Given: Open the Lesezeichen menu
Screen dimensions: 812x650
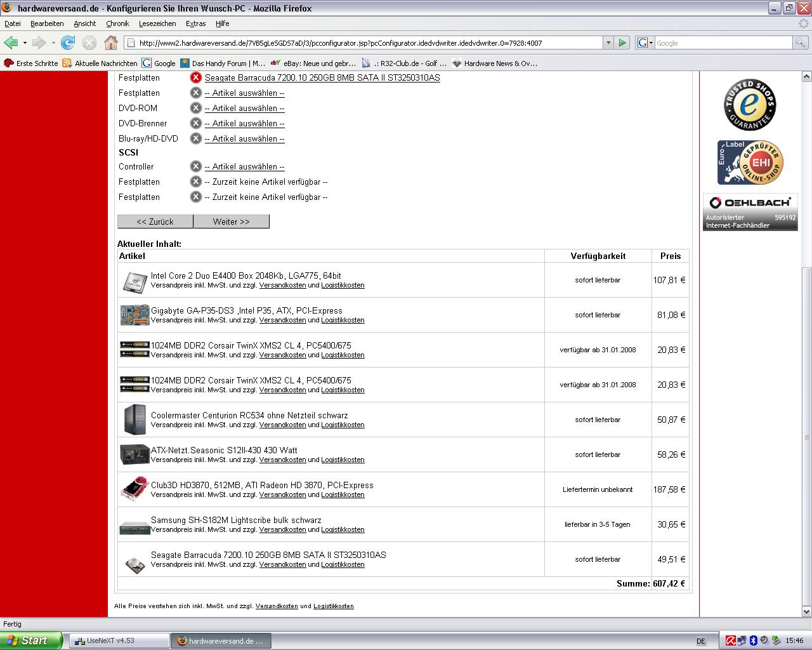Looking at the screenshot, I should coord(157,23).
